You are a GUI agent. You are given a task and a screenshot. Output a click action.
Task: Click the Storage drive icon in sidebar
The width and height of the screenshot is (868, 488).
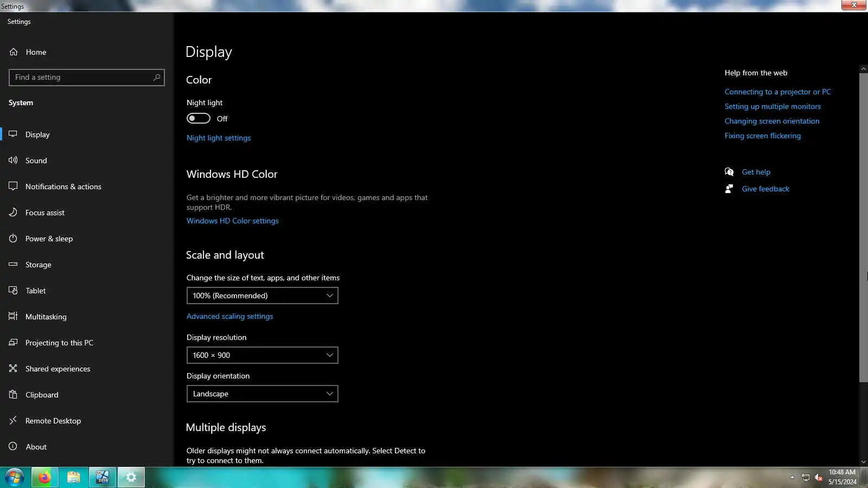tap(13, 265)
